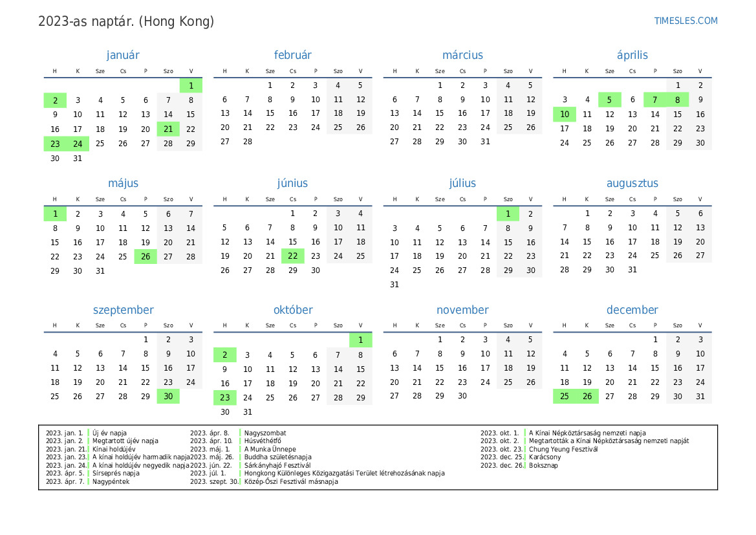Viewport: 756px width, 535px height.
Task: Click legend entry 'Kínai holdújév'
Action: pyautogui.click(x=114, y=449)
